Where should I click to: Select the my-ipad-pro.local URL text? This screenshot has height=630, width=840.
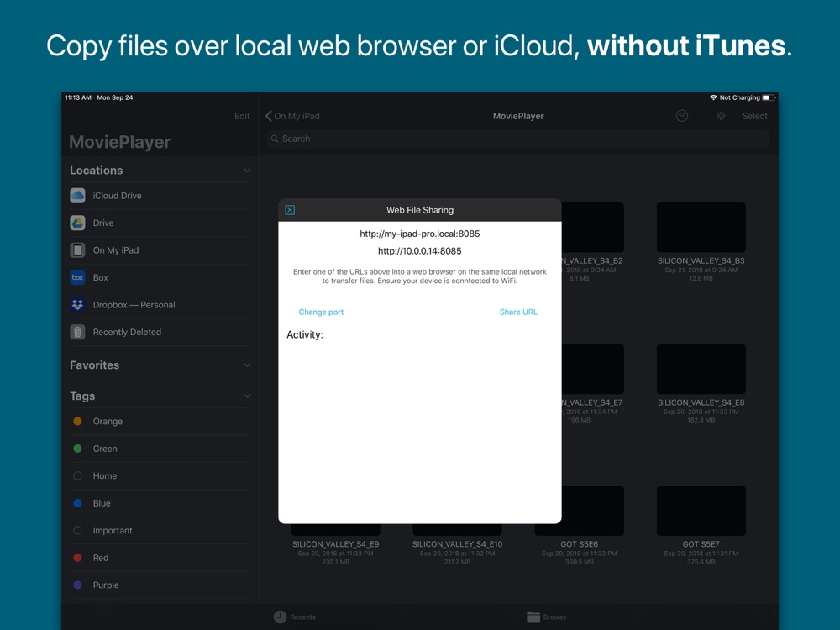coord(419,234)
